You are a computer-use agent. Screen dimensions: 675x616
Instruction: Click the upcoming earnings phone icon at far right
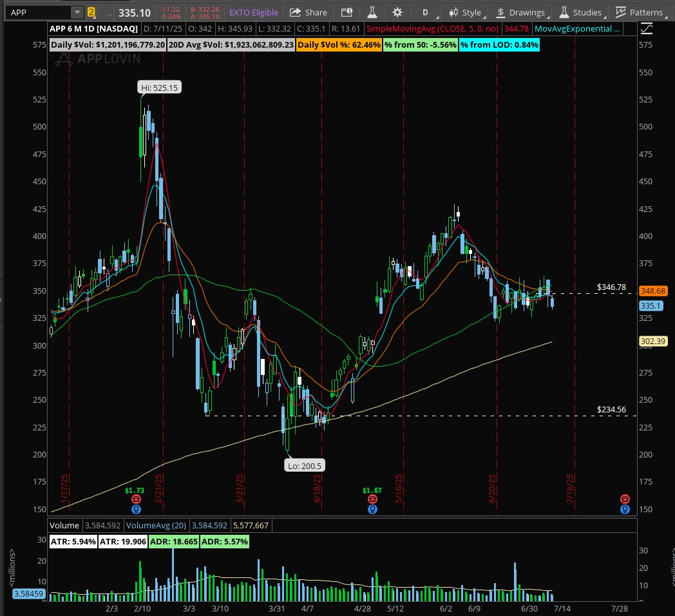coord(625,499)
